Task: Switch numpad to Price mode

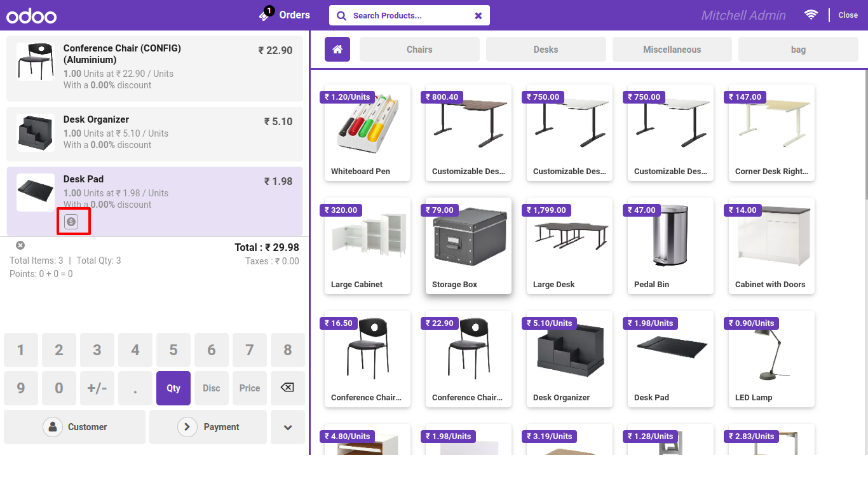Action: [250, 388]
